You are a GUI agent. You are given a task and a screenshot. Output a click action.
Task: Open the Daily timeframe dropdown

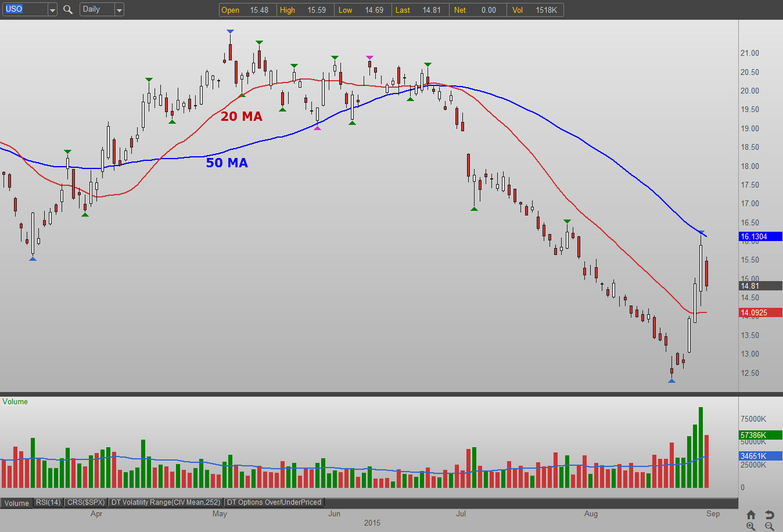(119, 10)
